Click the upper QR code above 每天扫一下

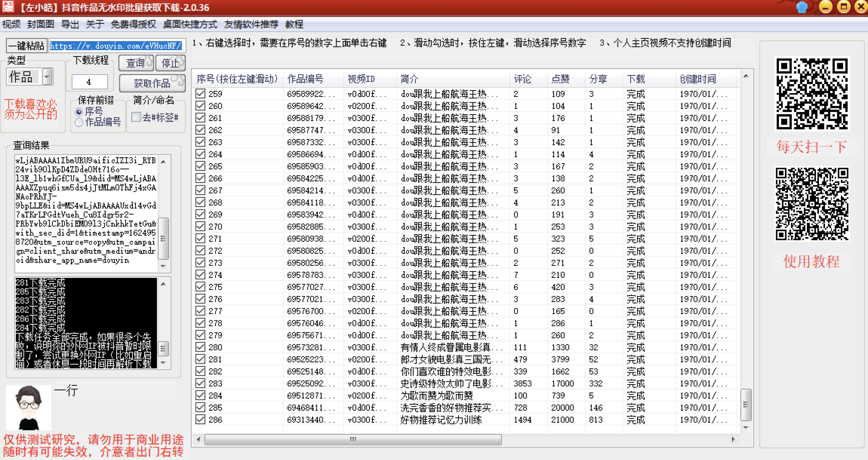coord(812,94)
